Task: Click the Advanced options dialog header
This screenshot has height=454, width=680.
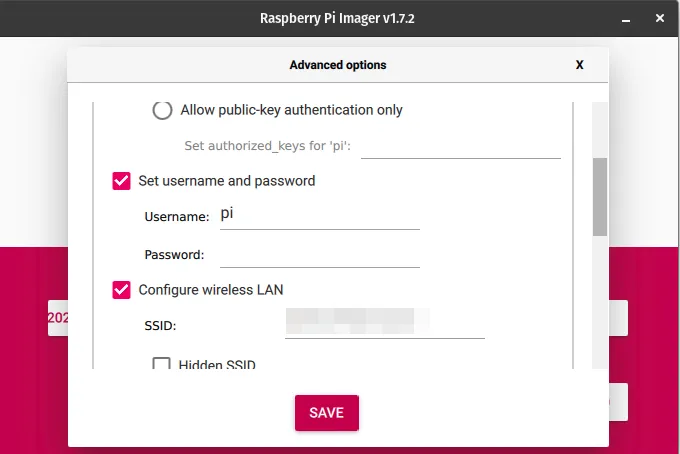Action: pyautogui.click(x=338, y=65)
